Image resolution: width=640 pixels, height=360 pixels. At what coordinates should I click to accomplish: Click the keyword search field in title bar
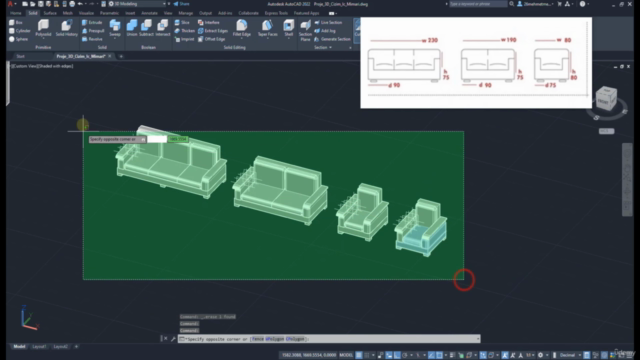click(478, 4)
